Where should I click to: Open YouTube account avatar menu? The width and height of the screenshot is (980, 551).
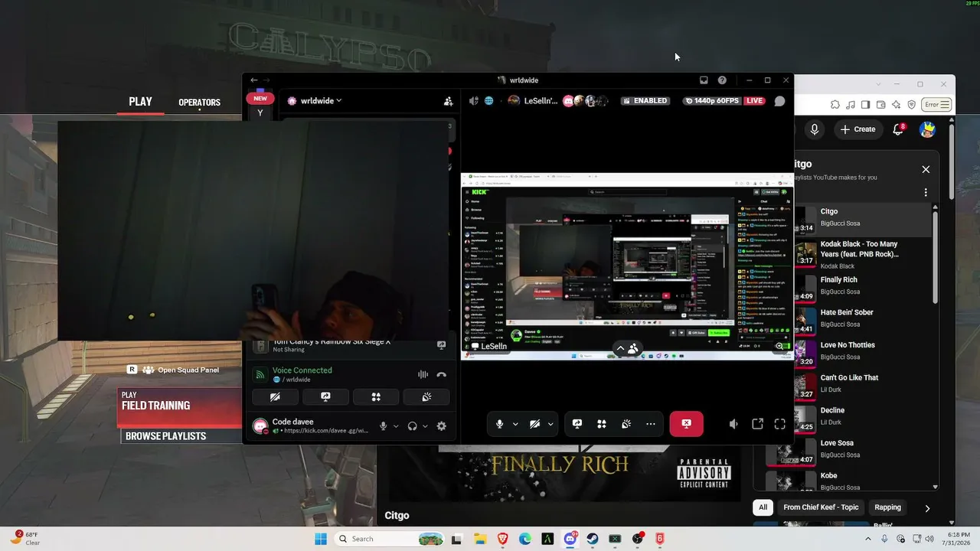point(927,129)
